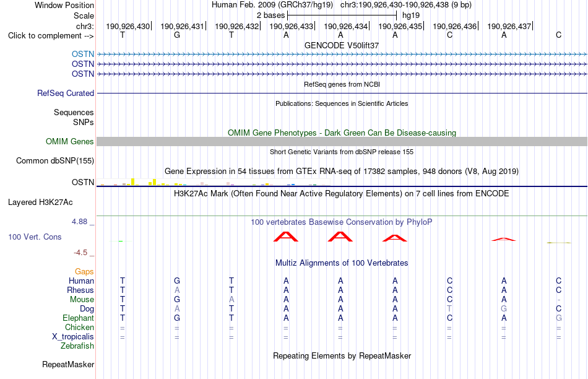Click the orange Gaps label
The height and width of the screenshot is (379, 588).
click(x=84, y=272)
